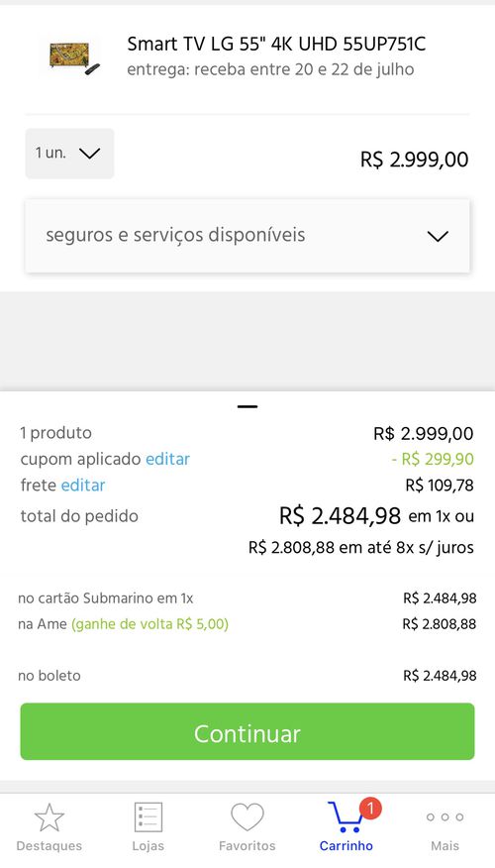Screen dimensions: 495x868
Task: Open the Mais three-dots icon
Action: (445, 817)
